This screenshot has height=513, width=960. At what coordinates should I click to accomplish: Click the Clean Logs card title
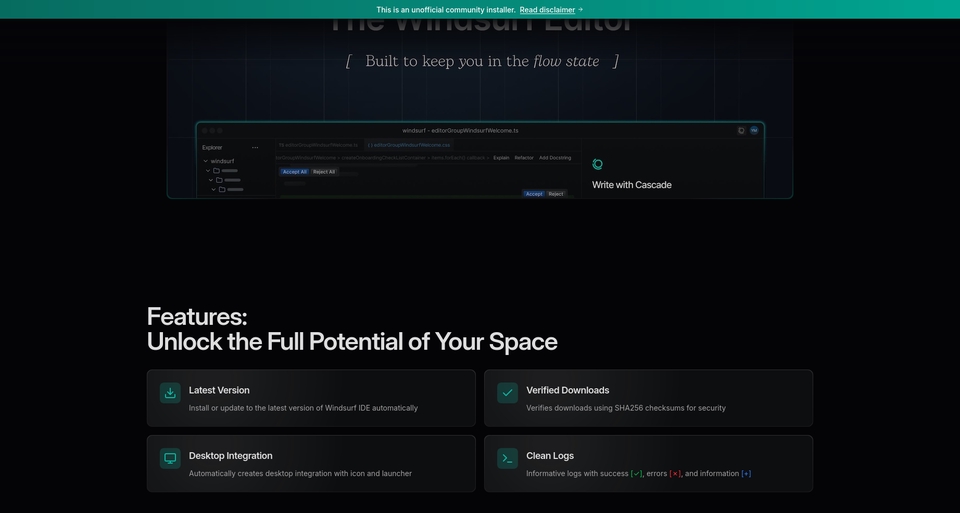click(x=550, y=456)
